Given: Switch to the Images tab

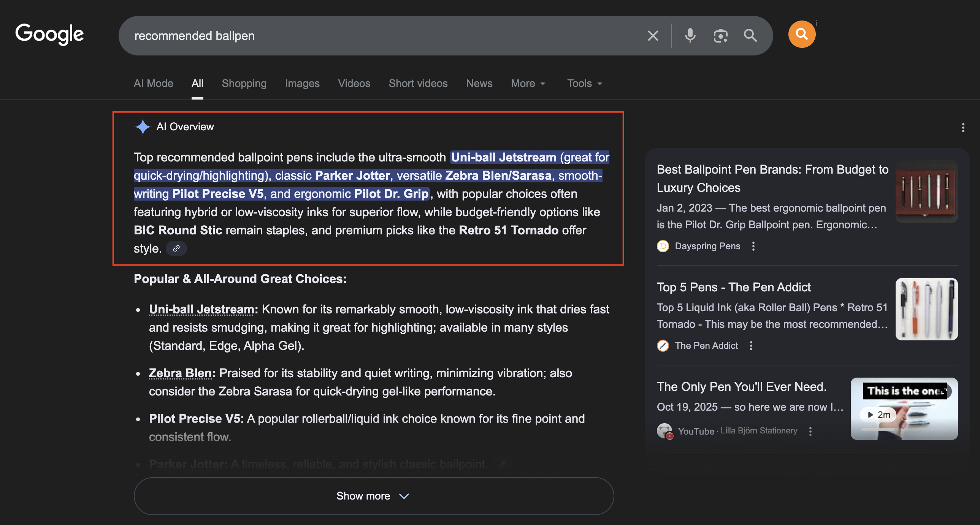Looking at the screenshot, I should click(x=302, y=83).
